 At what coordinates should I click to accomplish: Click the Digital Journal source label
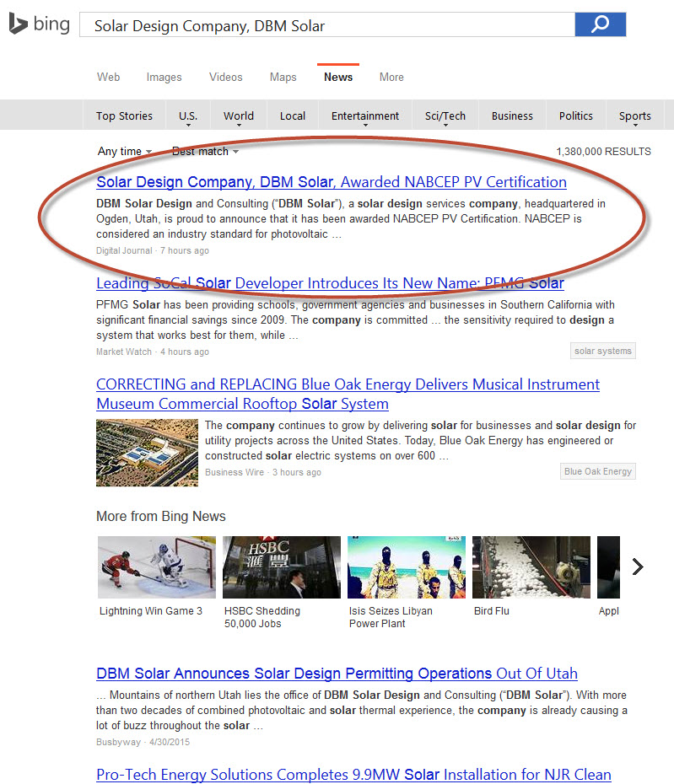click(x=124, y=250)
